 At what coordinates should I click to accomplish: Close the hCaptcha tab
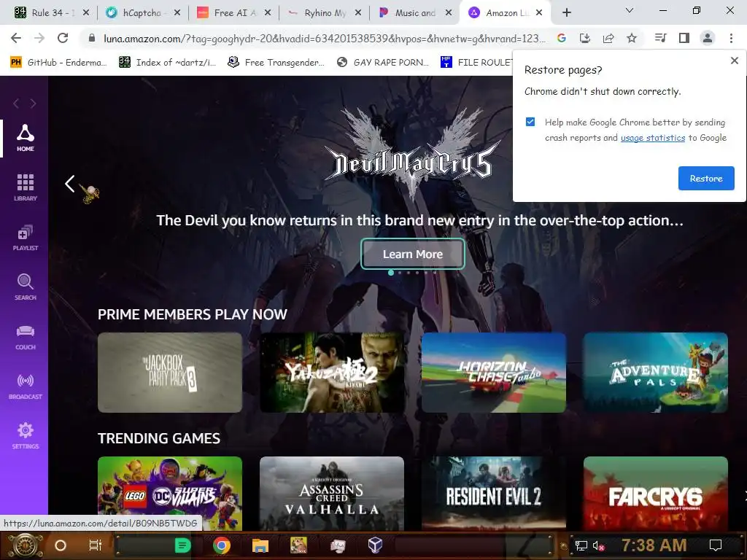point(177,13)
